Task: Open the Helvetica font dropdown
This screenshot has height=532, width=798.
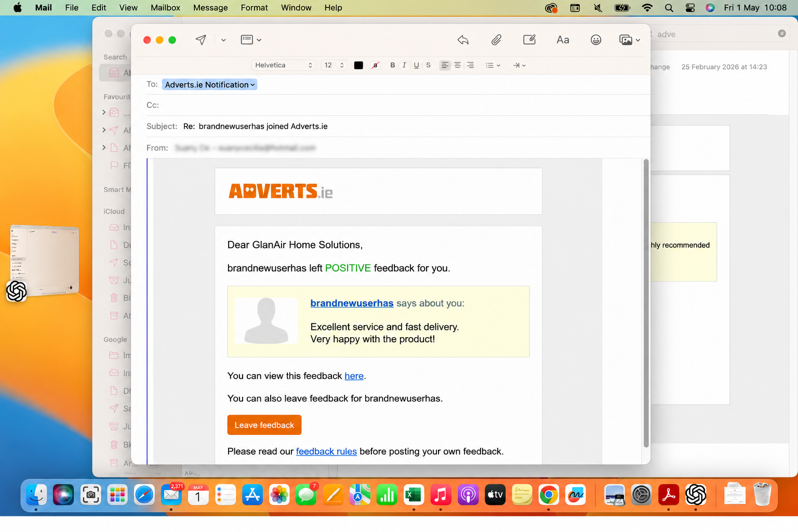Action: (x=284, y=65)
